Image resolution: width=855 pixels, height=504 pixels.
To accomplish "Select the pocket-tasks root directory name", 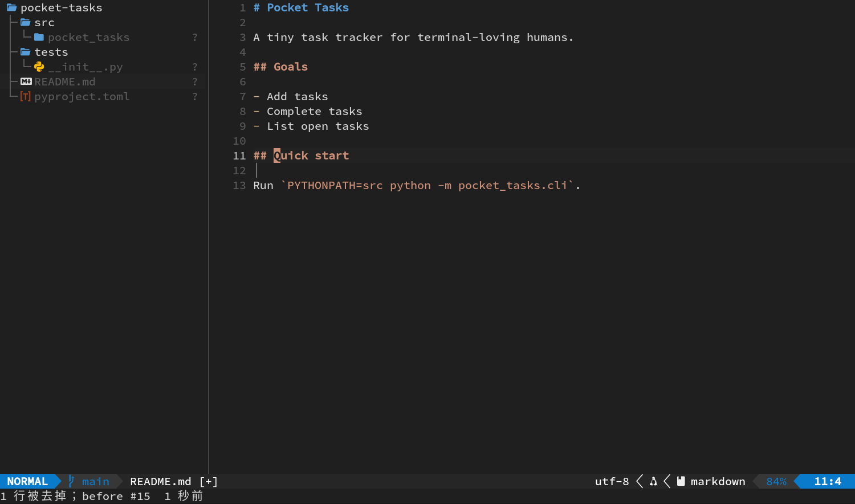I will tap(62, 8).
